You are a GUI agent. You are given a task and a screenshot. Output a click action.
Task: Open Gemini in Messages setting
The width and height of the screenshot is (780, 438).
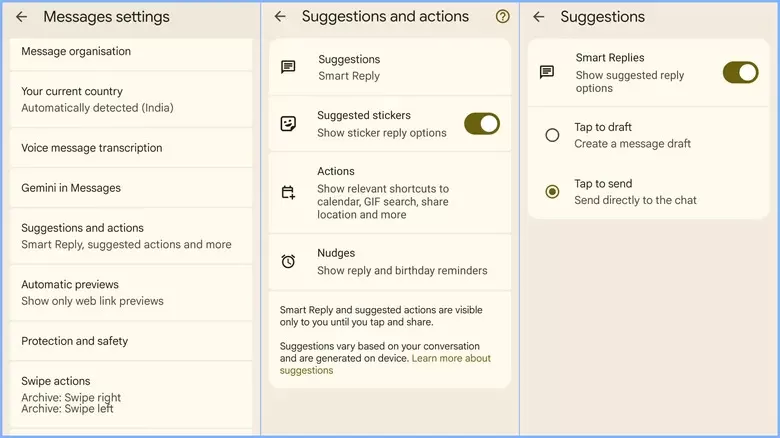pos(131,188)
